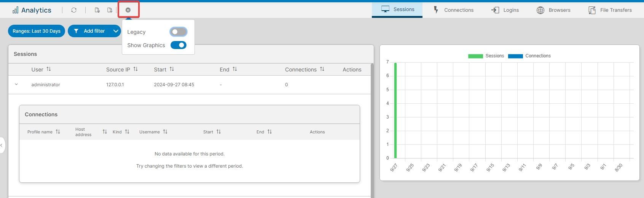The height and width of the screenshot is (198, 644).
Task: Click the refresh icon in the Analytics toolbar
Action: point(74,10)
